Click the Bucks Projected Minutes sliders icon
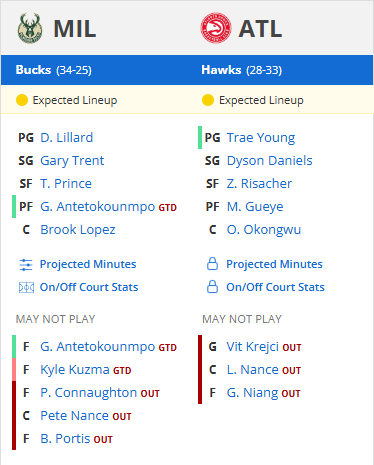 [26, 265]
